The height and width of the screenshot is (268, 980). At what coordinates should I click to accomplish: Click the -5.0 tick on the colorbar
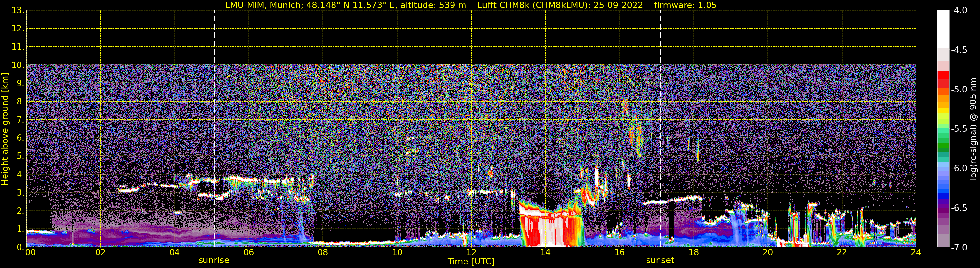[959, 90]
